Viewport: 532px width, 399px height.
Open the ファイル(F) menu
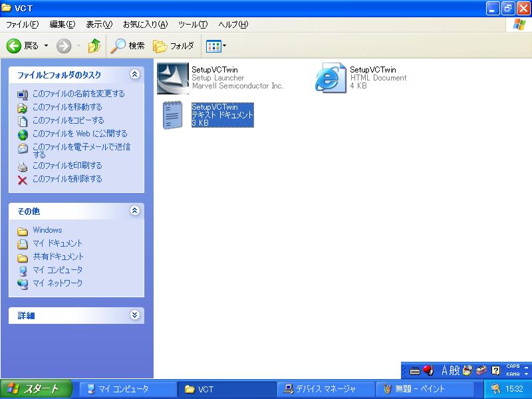click(23, 25)
